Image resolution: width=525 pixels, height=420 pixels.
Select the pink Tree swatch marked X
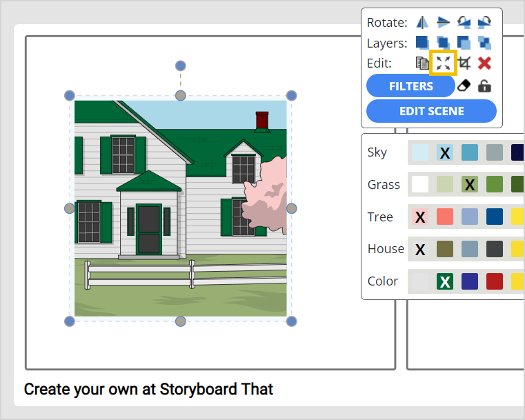(x=420, y=217)
